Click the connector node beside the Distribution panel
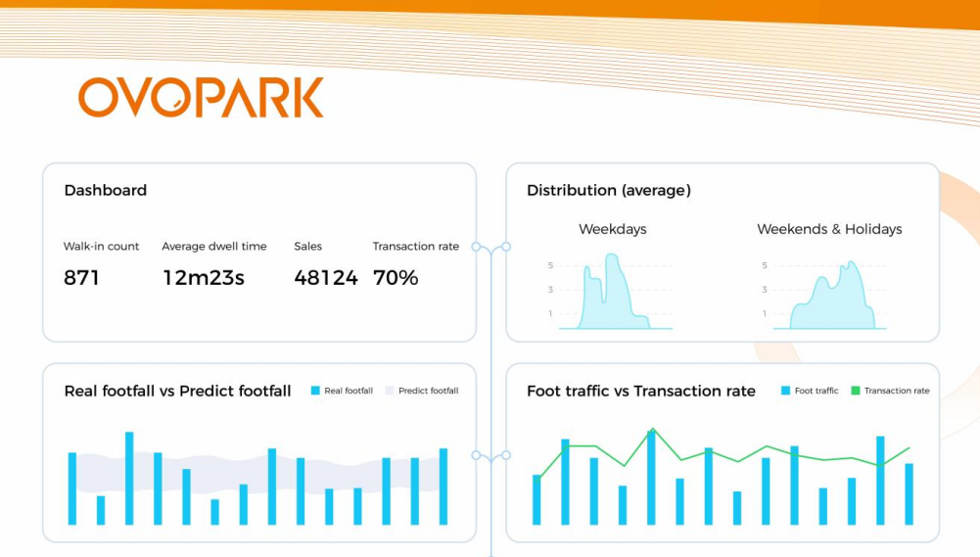Viewport: 980px width, 557px height. click(506, 247)
